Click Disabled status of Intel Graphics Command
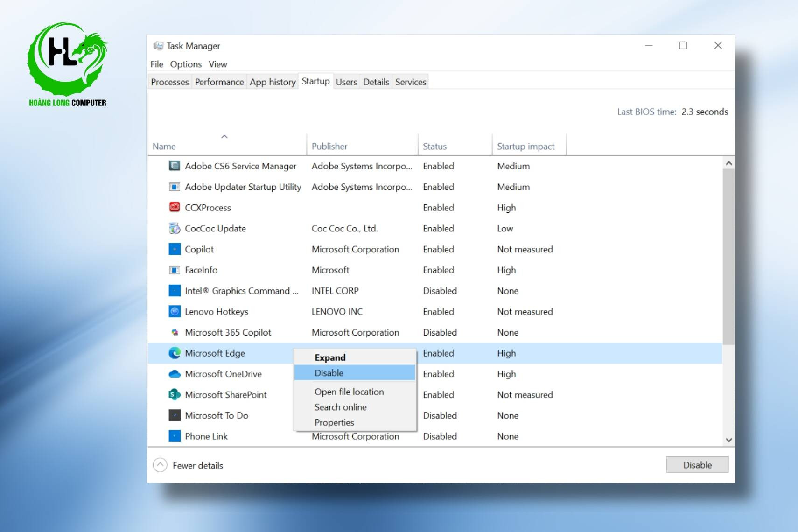798x532 pixels. 440,291
